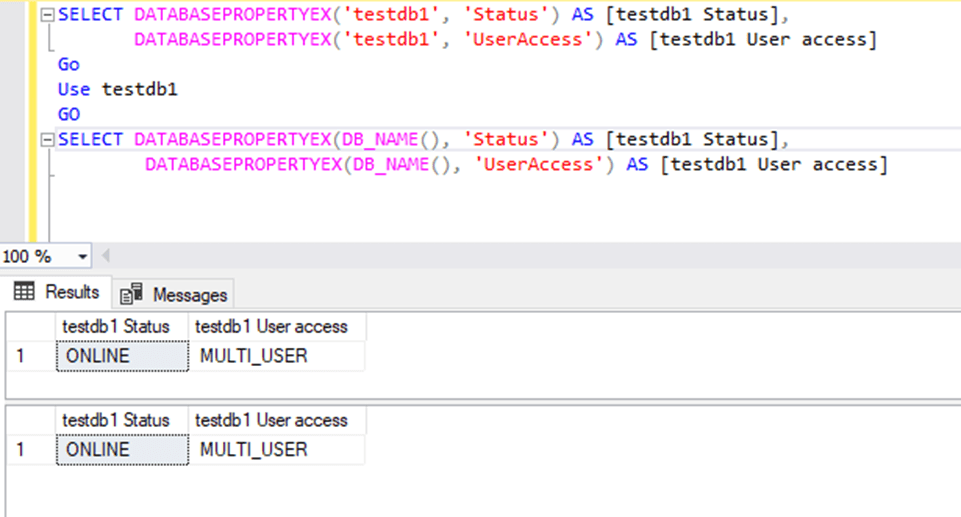Click the grid icon on Results tab
Viewport: 961px width, 517px height.
[23, 292]
